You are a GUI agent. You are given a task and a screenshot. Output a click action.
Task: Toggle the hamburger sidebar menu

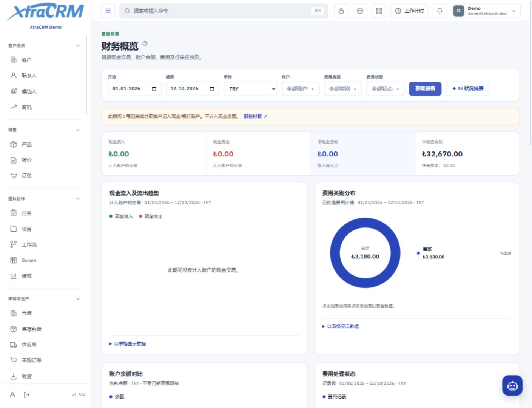tap(108, 11)
